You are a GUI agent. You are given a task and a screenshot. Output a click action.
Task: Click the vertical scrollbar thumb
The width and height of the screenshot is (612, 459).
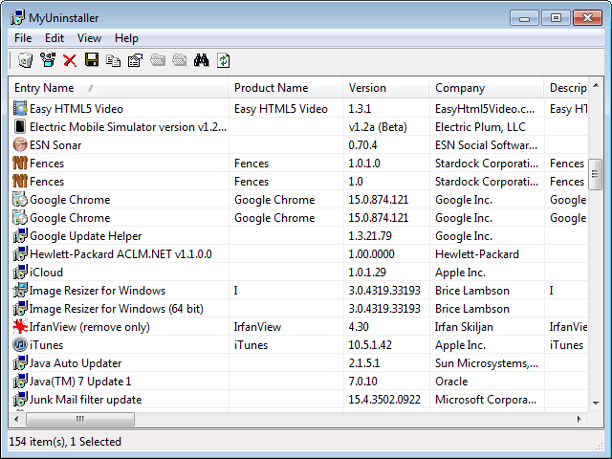click(596, 174)
